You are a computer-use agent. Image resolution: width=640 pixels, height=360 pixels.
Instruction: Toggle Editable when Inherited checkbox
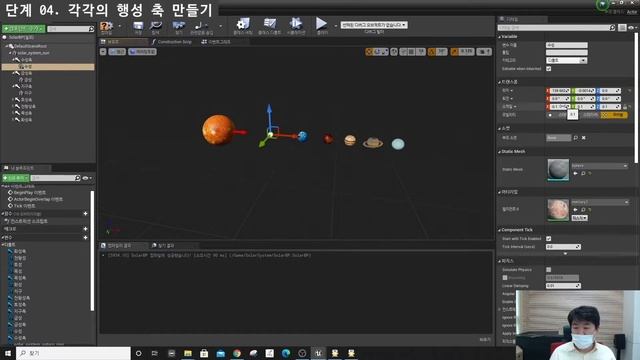[549, 69]
